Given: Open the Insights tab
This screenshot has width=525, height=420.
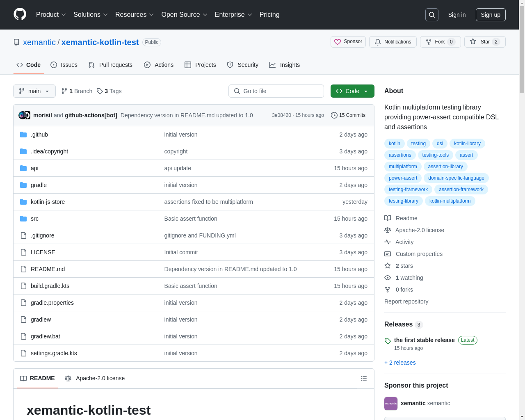Looking at the screenshot, I should pyautogui.click(x=285, y=65).
